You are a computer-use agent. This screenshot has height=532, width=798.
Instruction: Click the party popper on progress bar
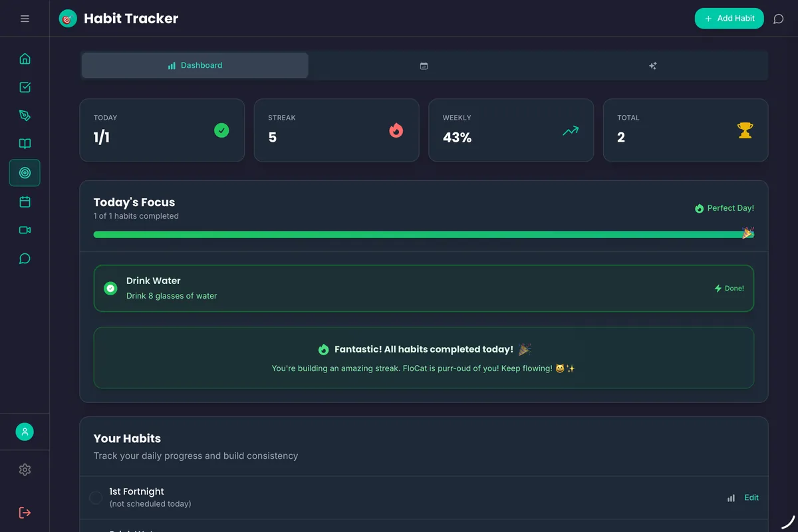[x=748, y=233]
